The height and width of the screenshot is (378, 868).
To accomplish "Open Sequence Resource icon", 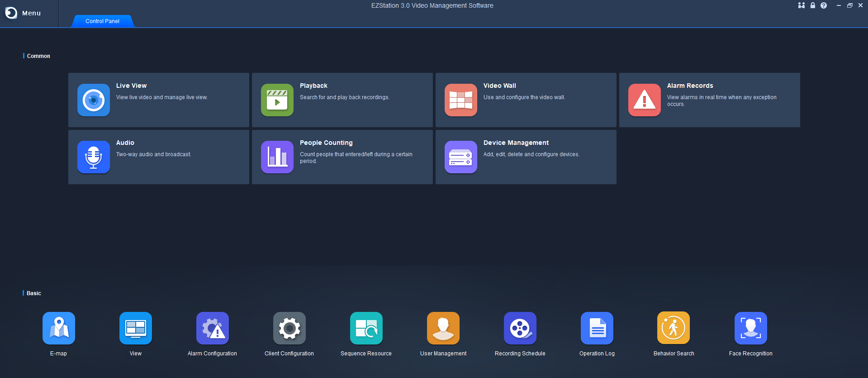I will click(366, 328).
